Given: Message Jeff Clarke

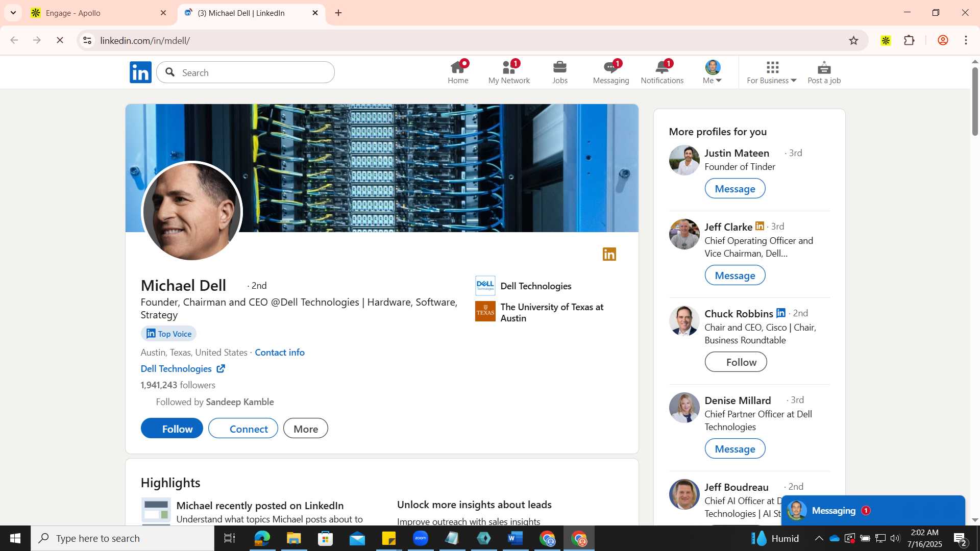Looking at the screenshot, I should coord(735,275).
